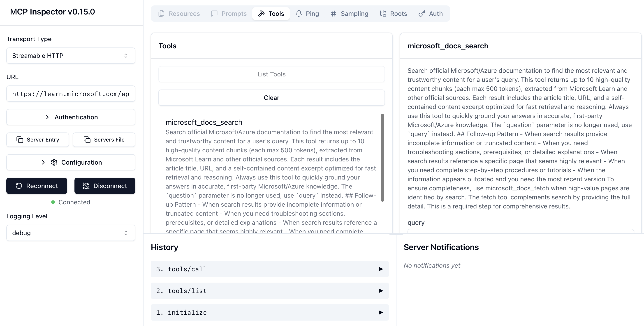
Task: Select the hash icon for Sampling
Action: click(x=333, y=14)
